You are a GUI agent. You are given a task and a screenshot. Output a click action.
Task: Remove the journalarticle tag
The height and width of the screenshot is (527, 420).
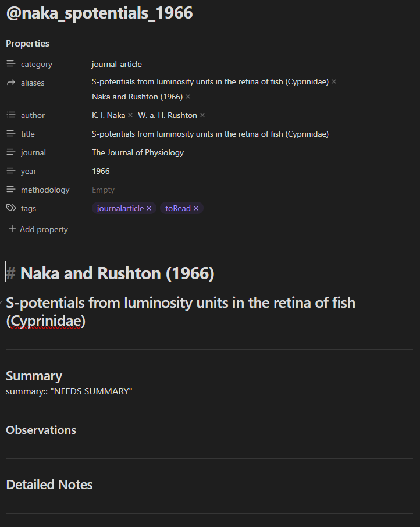pyautogui.click(x=149, y=208)
